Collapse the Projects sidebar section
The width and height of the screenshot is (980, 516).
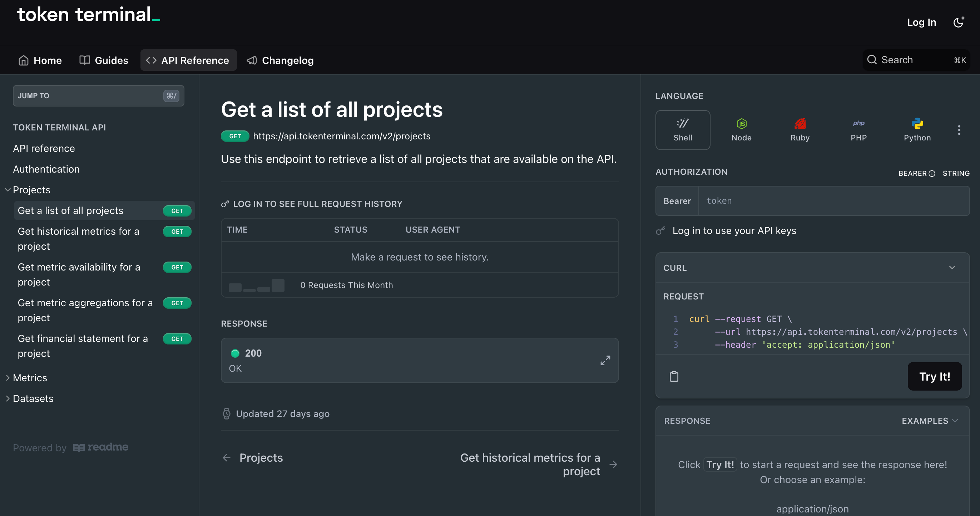coord(8,190)
